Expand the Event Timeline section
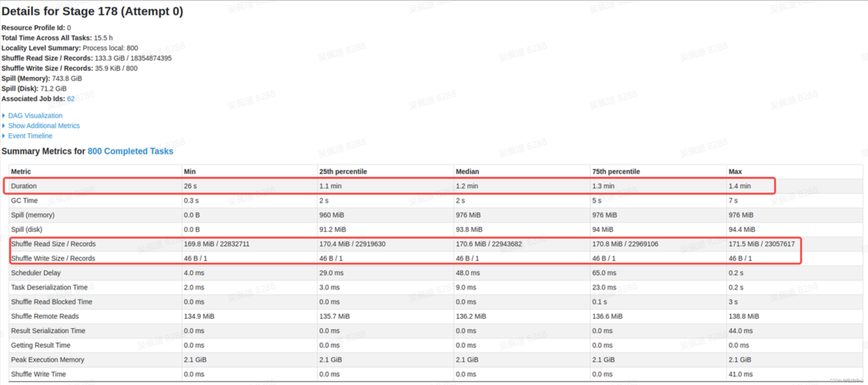The height and width of the screenshot is (385, 868). 30,136
